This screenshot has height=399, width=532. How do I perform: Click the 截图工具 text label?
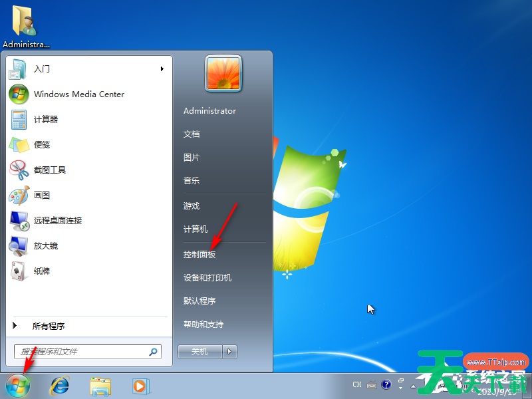[x=49, y=170]
